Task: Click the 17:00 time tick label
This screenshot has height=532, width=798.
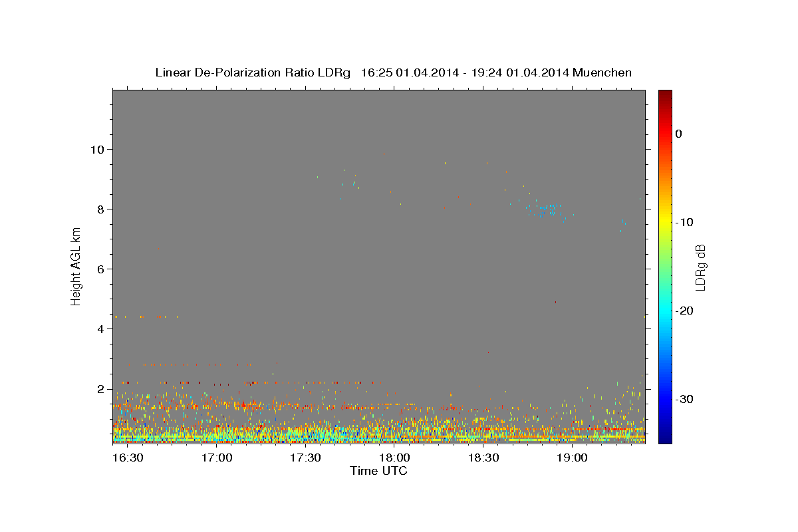Action: [x=217, y=458]
